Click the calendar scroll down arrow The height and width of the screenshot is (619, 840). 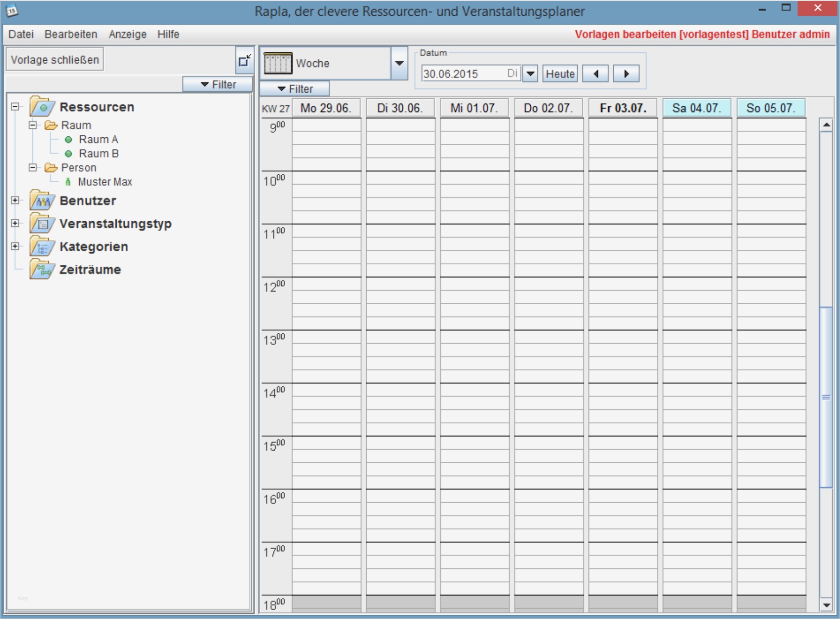click(x=826, y=605)
